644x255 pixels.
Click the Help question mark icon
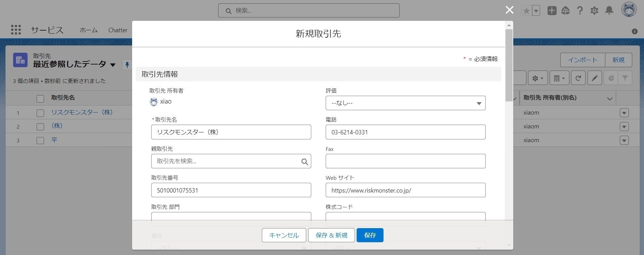580,11
